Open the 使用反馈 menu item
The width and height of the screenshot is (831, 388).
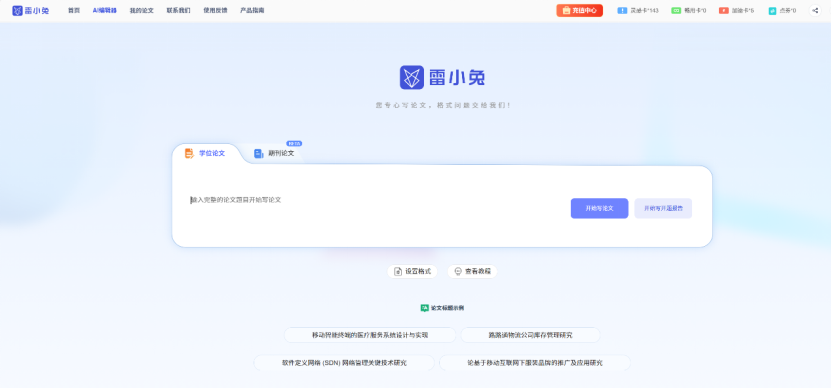click(215, 11)
